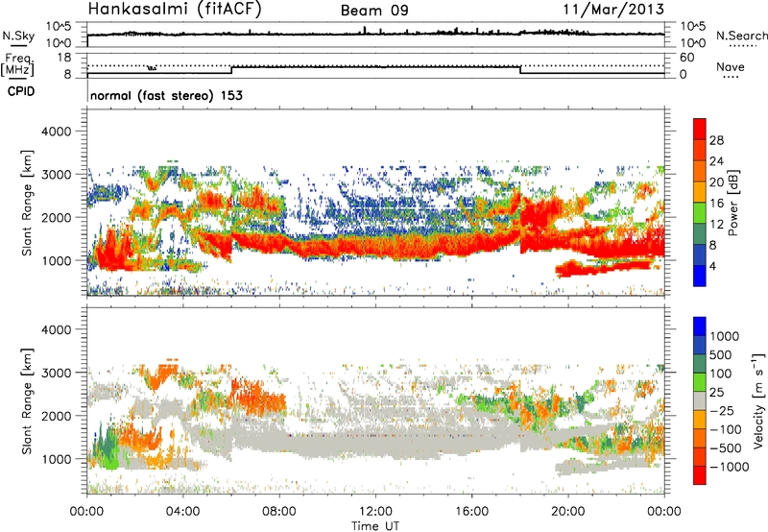768x532 pixels.
Task: Click the 4000 tick on power panel
Action: [56, 132]
